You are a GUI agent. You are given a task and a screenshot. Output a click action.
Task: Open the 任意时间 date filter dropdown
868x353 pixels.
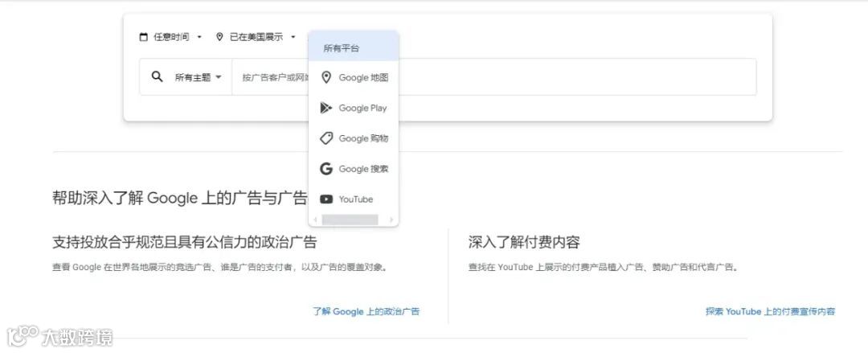[170, 37]
